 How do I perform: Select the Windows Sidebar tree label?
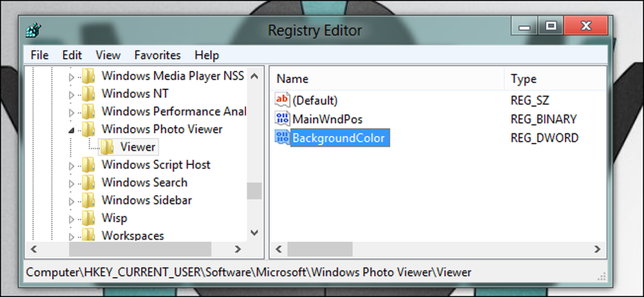(x=147, y=200)
